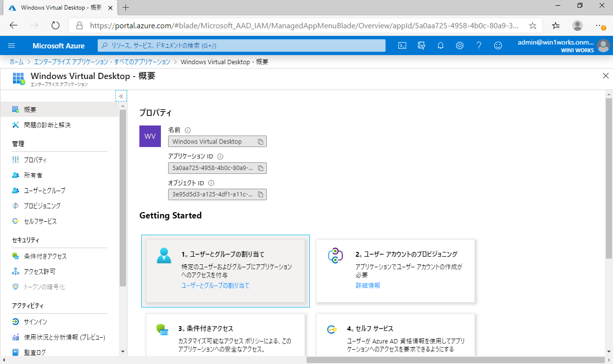Viewport: 613px width, 364px height.
Task: Copy the 名前 value to clipboard
Action: click(261, 142)
